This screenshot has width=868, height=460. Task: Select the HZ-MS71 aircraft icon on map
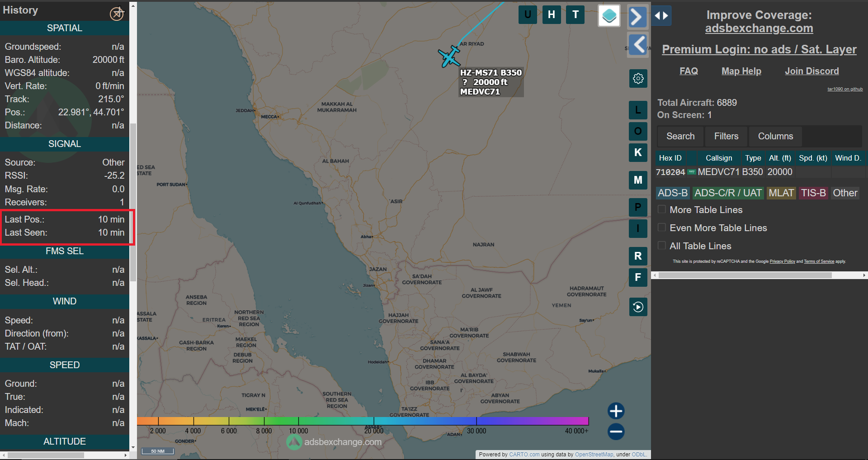tap(449, 57)
